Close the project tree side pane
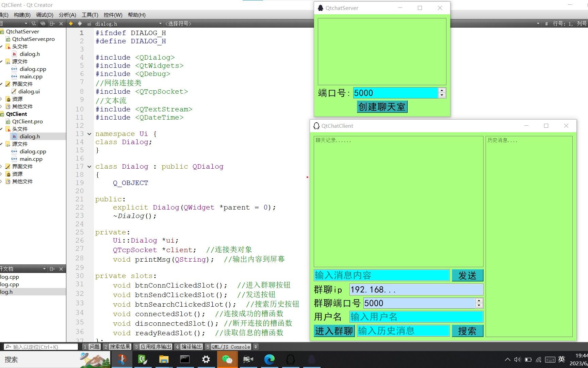This screenshot has height=368, width=588. click(x=61, y=24)
